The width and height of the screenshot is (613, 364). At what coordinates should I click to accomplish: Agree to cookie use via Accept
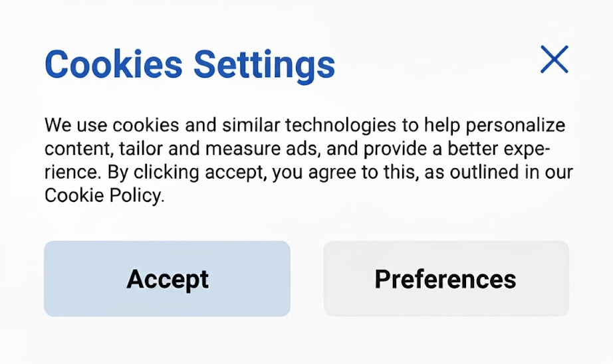tap(167, 279)
